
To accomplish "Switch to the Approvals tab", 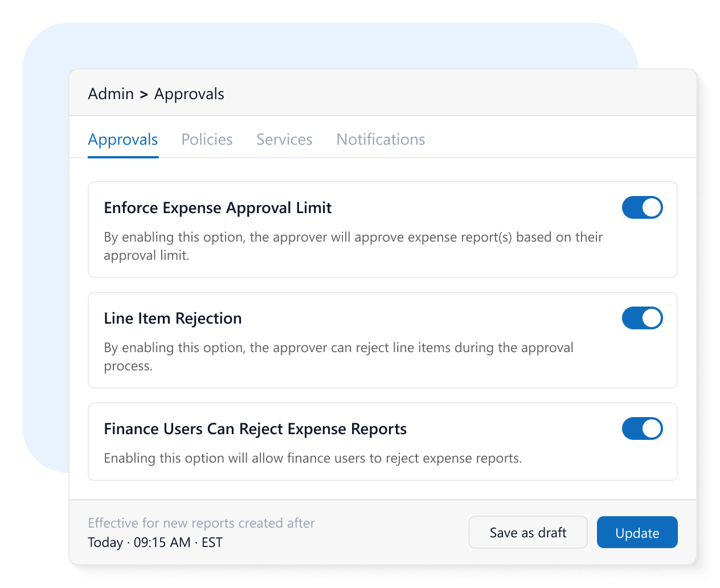I will click(x=123, y=140).
